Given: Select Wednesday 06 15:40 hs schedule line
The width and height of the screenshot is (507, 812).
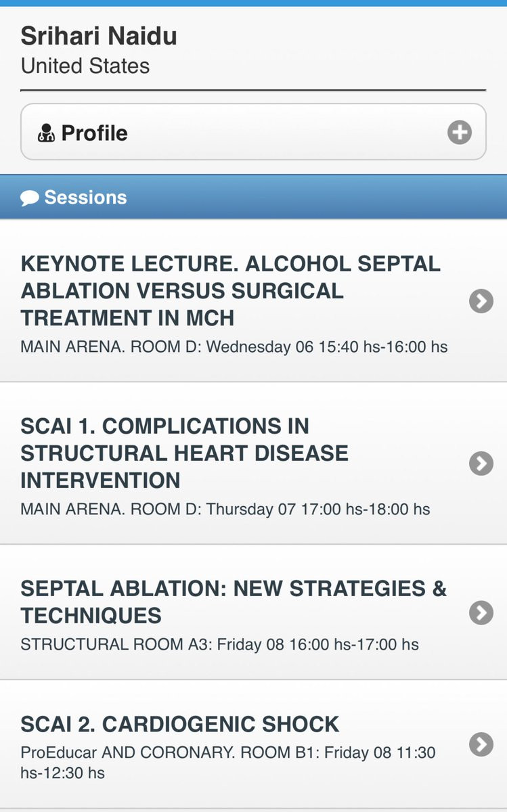Looking at the screenshot, I should (234, 347).
